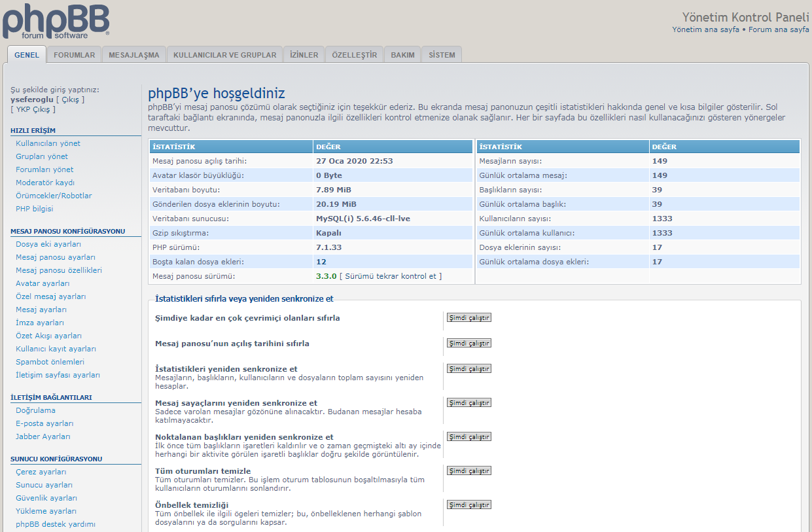Viewport: 812px width, 532px height.
Task: Click Yükleme ayarları in sidebar
Action: point(46,511)
